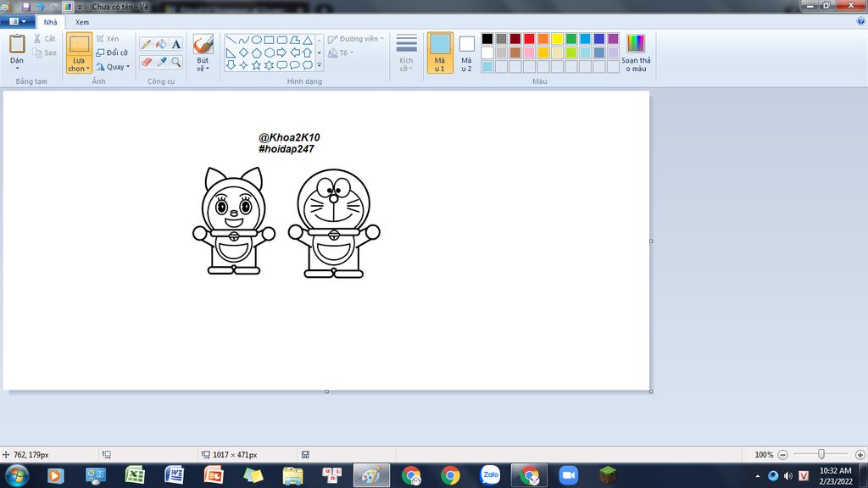The image size is (868, 488).
Task: Open Zoom from the taskbar
Action: (x=569, y=475)
